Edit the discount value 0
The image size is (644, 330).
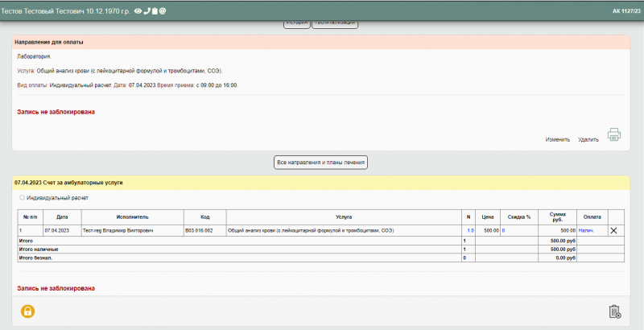coord(504,231)
